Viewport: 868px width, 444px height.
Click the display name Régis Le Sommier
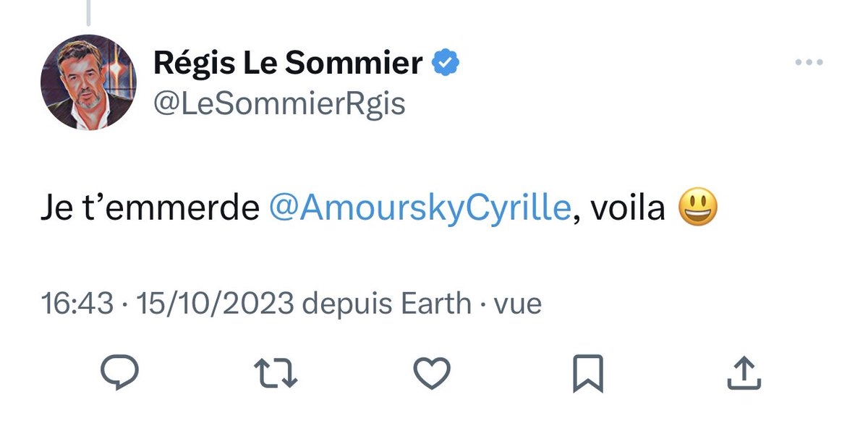pos(288,64)
